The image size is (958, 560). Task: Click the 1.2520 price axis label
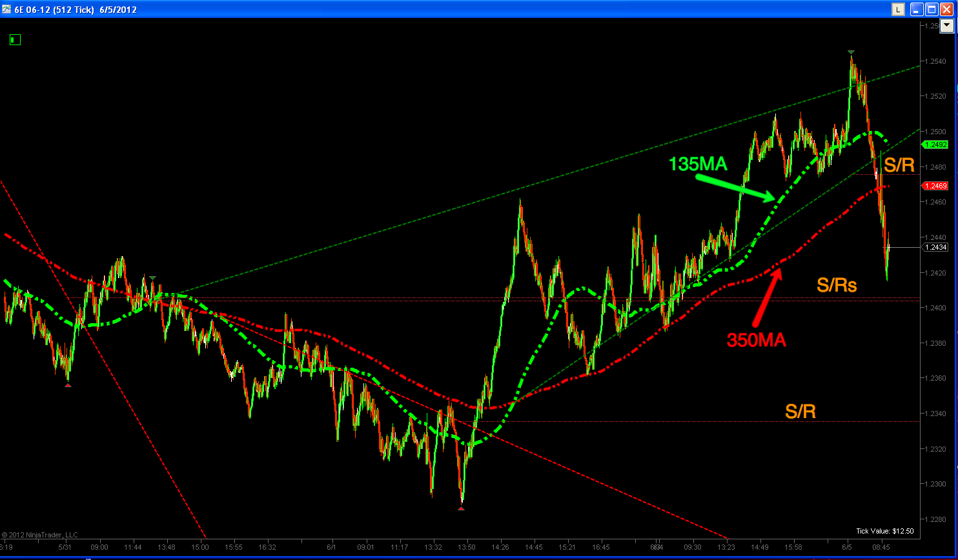[x=934, y=96]
